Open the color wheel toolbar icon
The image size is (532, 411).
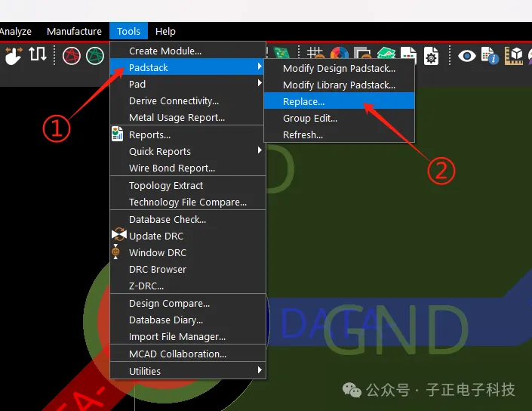340,54
